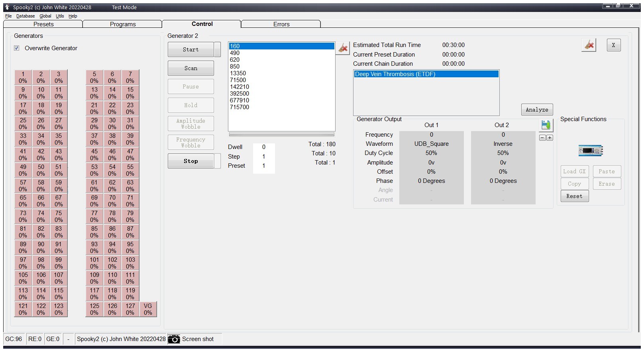
Task: Click the narrow toggle beside Stop button
Action: coord(218,161)
